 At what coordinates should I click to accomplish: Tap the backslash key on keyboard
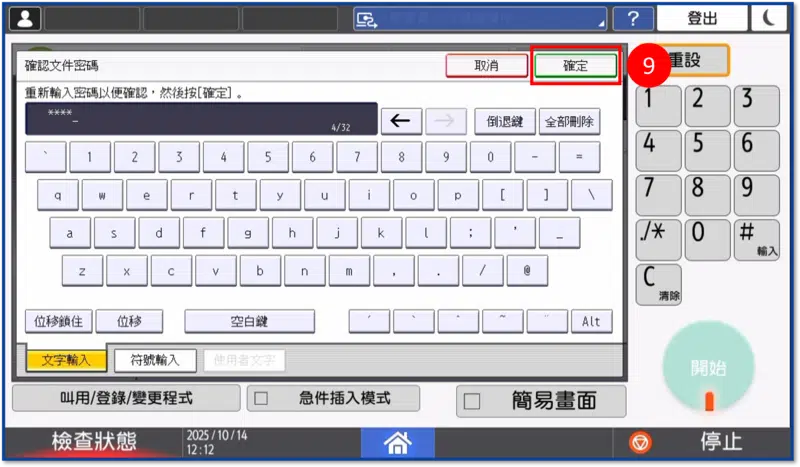[x=592, y=195]
